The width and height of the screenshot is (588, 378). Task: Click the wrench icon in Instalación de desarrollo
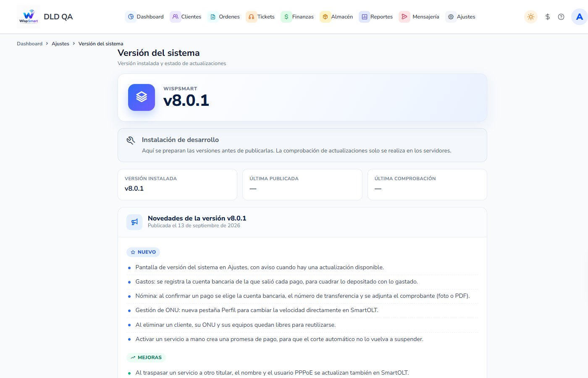click(x=131, y=140)
